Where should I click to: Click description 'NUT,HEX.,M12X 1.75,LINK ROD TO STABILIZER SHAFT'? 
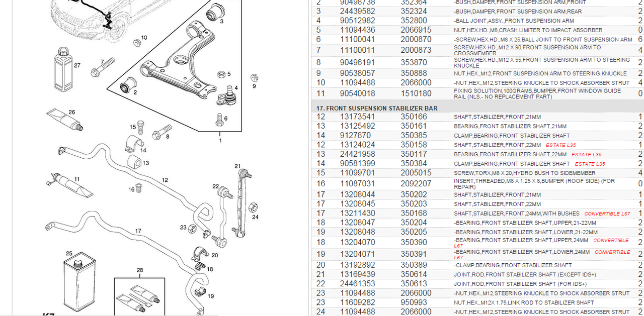pos(524,302)
